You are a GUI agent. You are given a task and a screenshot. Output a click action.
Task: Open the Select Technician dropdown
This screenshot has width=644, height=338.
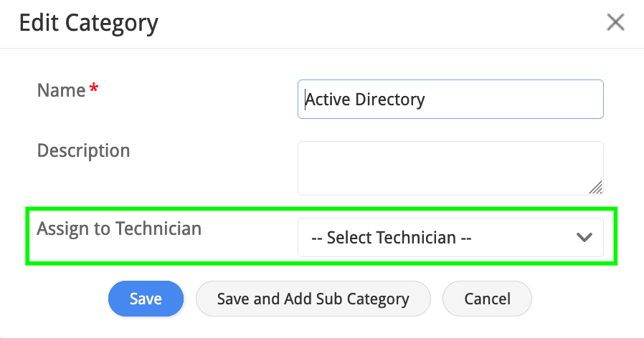(x=450, y=238)
